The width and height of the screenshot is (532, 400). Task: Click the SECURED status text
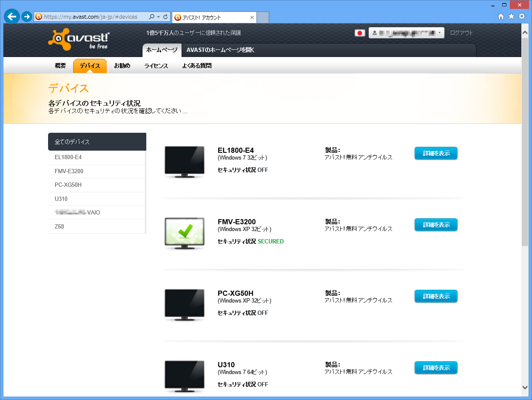[x=271, y=241]
